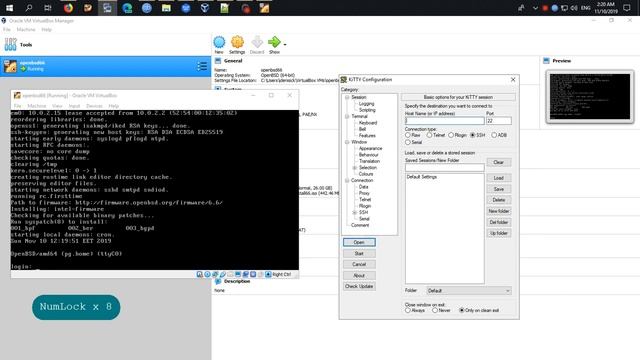Collapse the Window category tree node

(347, 142)
